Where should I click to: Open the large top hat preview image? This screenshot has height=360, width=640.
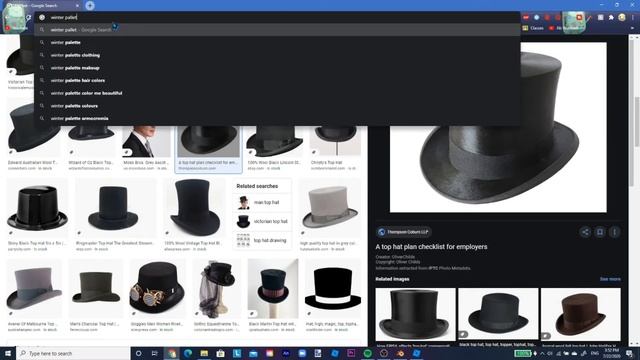click(x=498, y=127)
